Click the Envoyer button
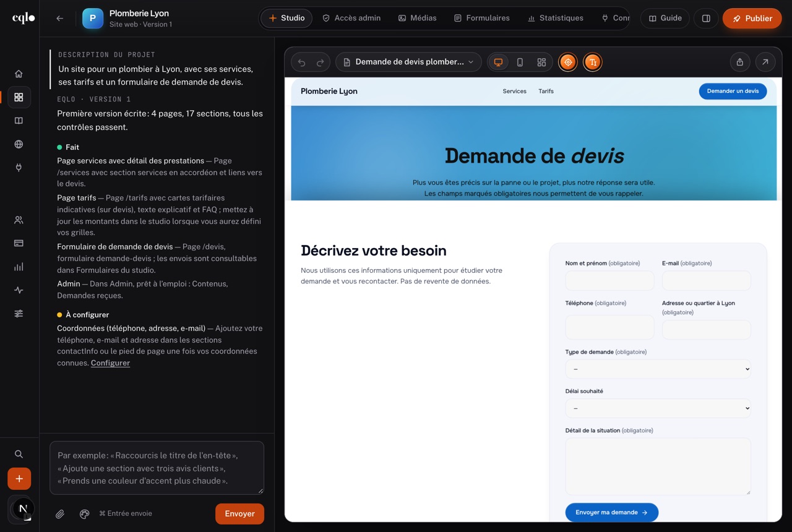 tap(239, 513)
